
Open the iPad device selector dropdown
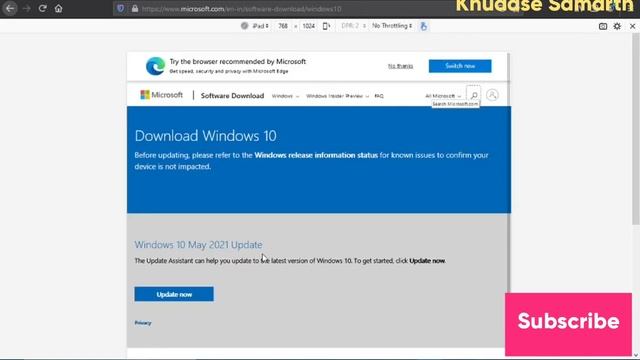click(x=260, y=26)
